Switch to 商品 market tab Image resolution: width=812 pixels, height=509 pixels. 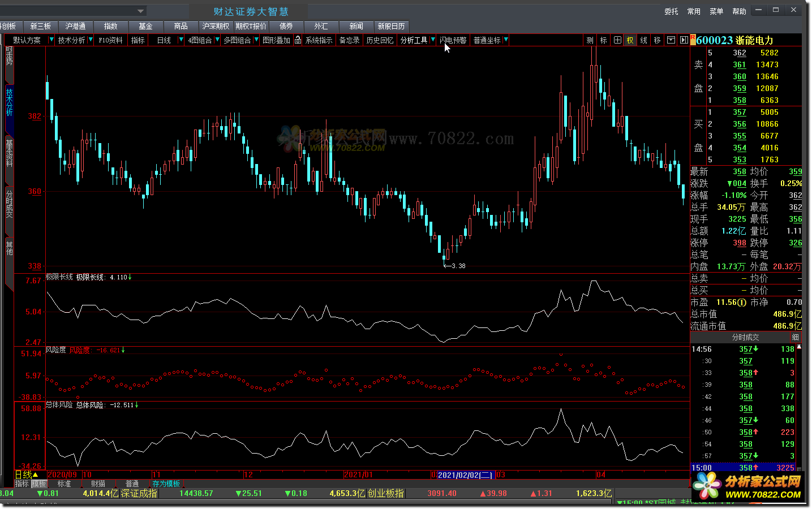click(x=181, y=27)
